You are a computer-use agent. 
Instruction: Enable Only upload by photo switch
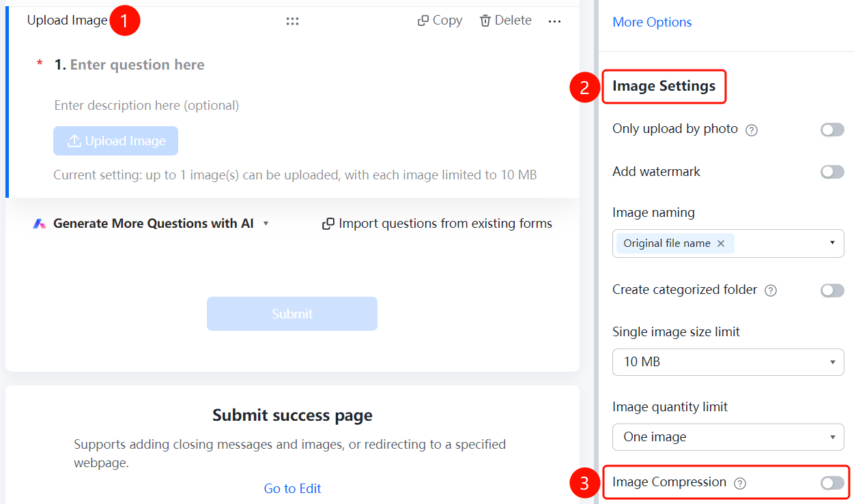coord(832,130)
